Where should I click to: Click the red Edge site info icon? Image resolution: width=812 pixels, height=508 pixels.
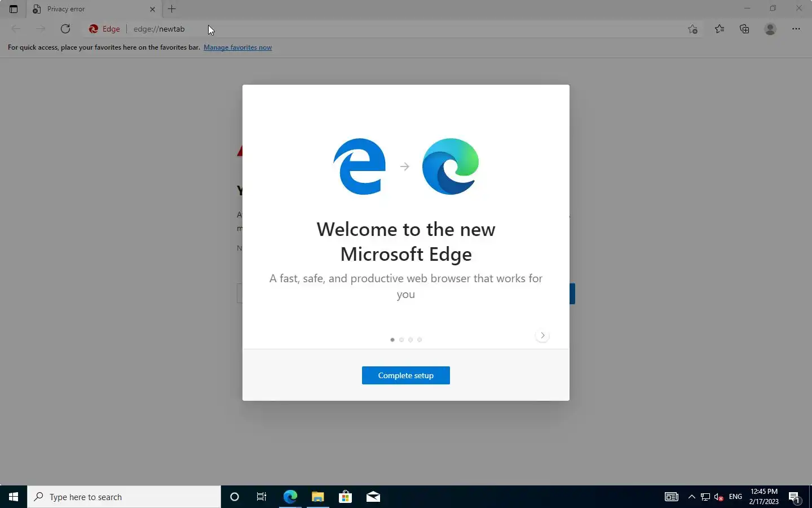point(104,29)
